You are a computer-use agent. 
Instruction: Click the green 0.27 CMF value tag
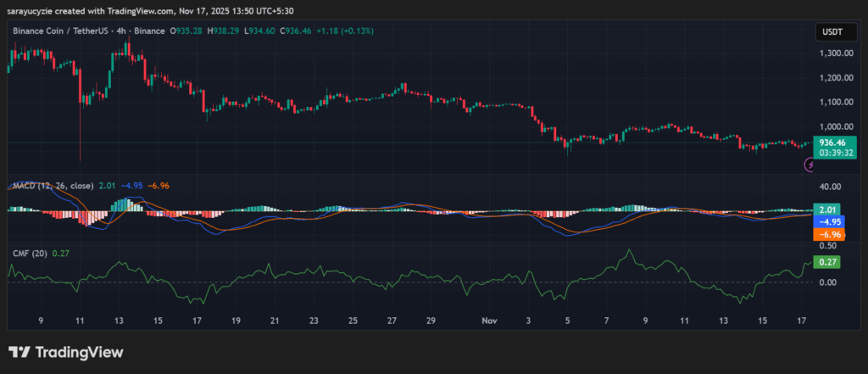pos(826,263)
